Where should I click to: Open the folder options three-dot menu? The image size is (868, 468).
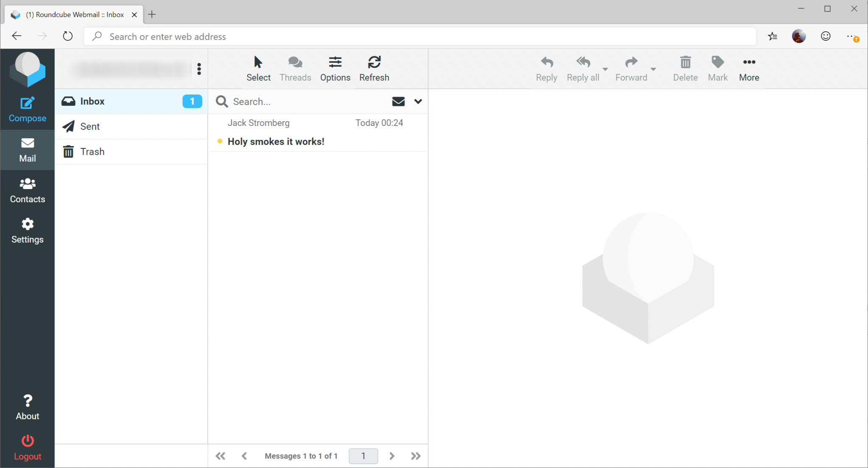click(199, 69)
